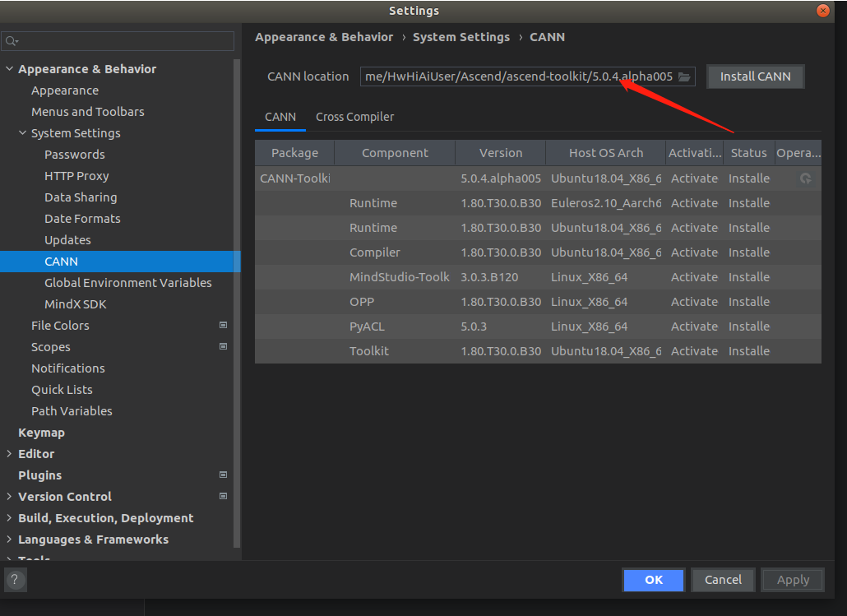This screenshot has width=847, height=616.
Task: Click the Install CANN button
Action: tap(755, 76)
